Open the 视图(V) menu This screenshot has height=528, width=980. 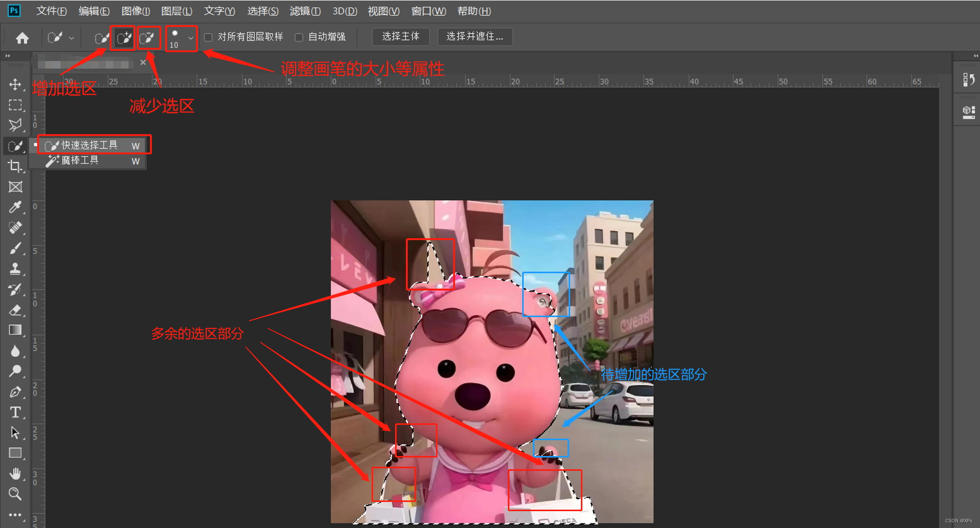(x=384, y=11)
